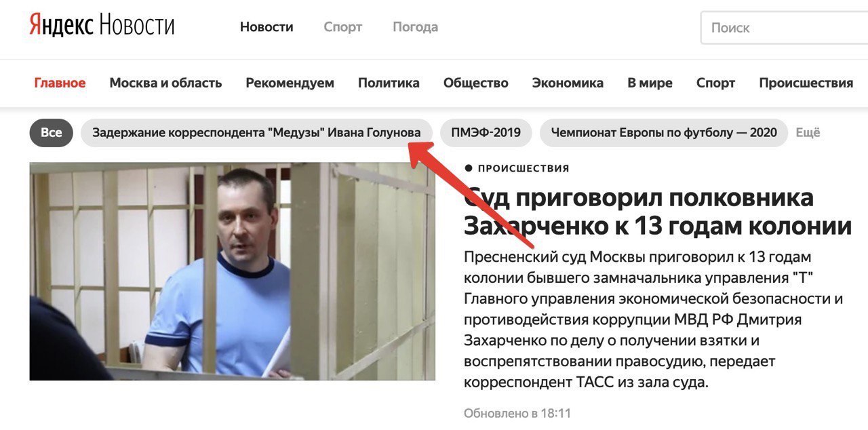The height and width of the screenshot is (430, 868).
Task: Open the Москва и область category
Action: point(165,83)
